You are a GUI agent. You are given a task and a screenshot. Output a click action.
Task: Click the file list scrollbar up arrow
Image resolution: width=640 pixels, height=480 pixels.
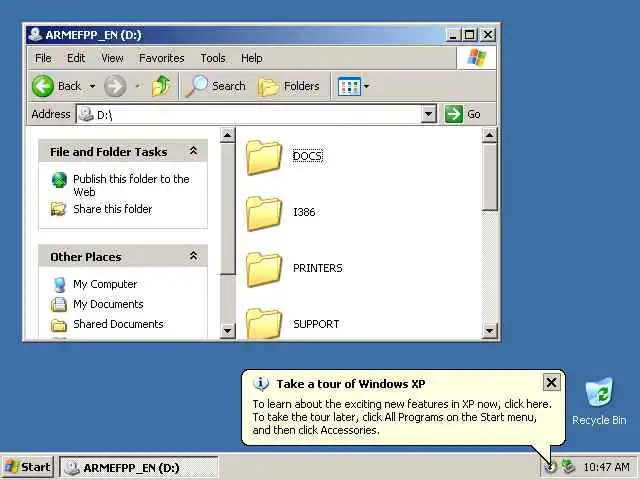click(x=489, y=135)
